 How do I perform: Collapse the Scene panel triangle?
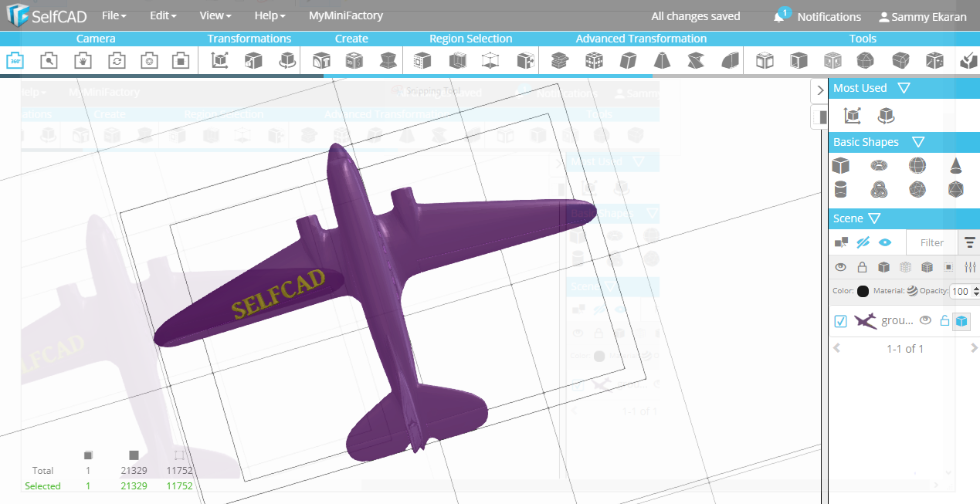[874, 218]
